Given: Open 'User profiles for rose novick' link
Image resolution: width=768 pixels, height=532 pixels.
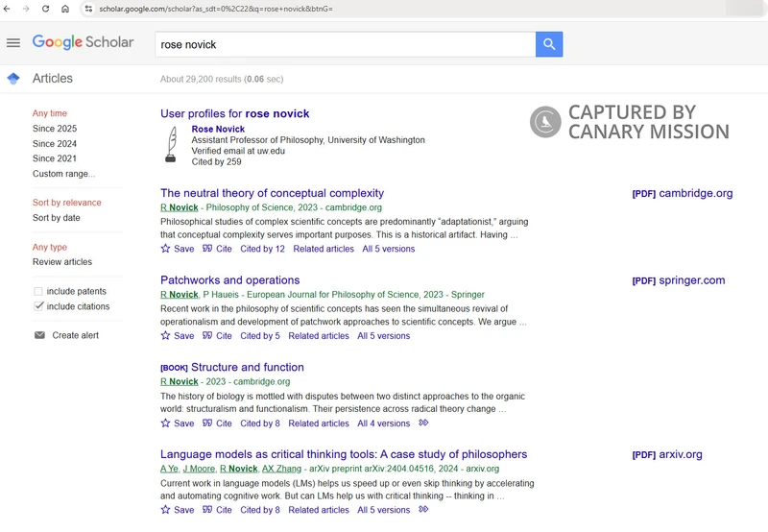Looking at the screenshot, I should pyautogui.click(x=234, y=113).
